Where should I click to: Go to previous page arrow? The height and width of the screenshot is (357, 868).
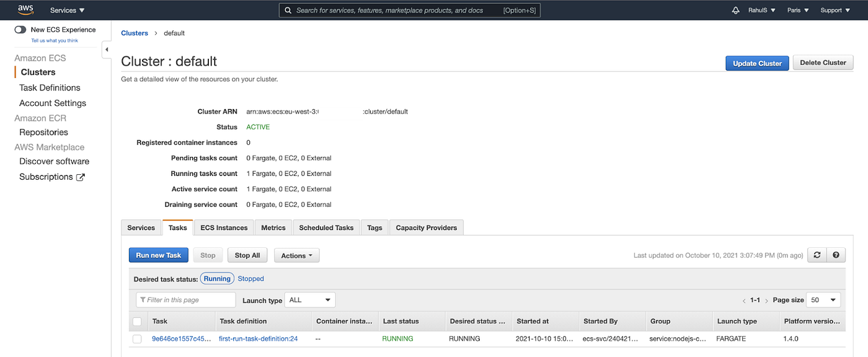pyautogui.click(x=744, y=301)
